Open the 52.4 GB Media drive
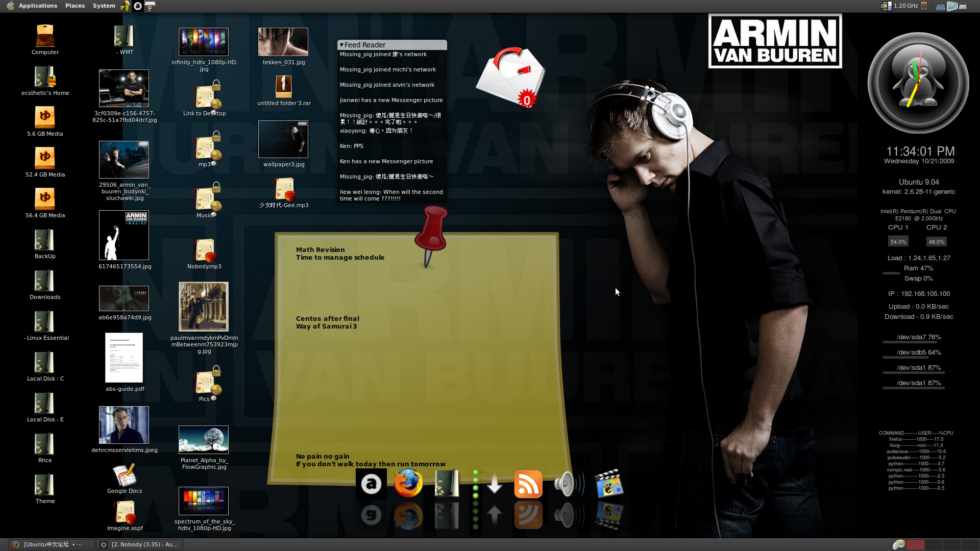 pos(45,158)
